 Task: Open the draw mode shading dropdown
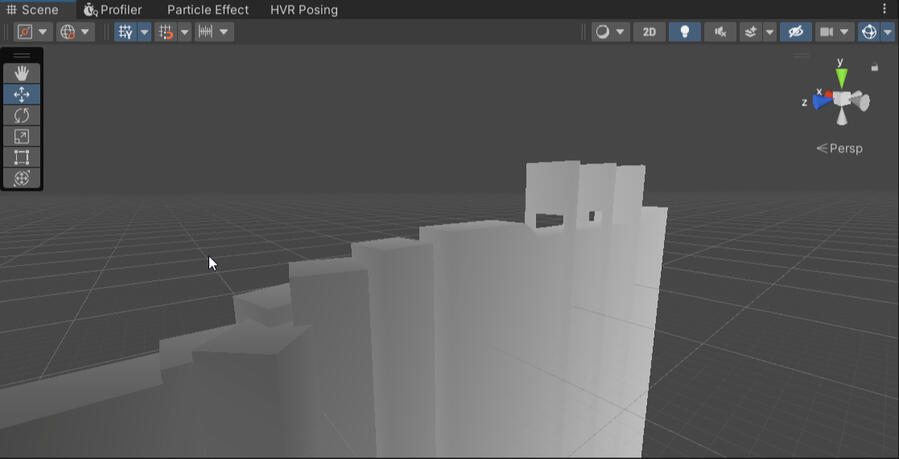(x=609, y=32)
